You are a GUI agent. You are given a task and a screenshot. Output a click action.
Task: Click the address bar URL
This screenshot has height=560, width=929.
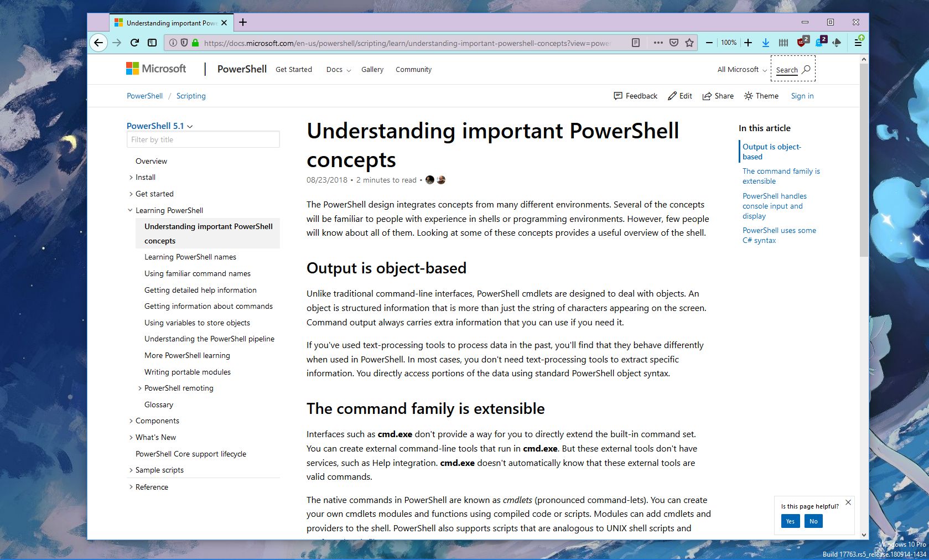(x=407, y=43)
